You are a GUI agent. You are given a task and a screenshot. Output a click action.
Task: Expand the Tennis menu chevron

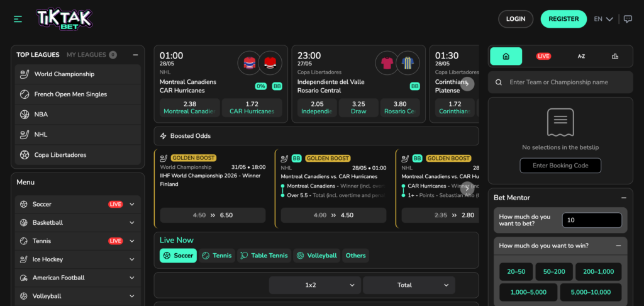(132, 241)
